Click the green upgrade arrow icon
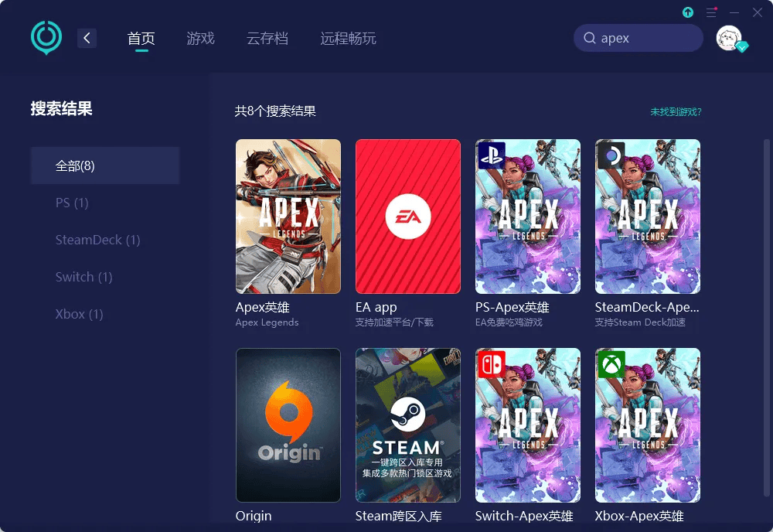 tap(688, 12)
